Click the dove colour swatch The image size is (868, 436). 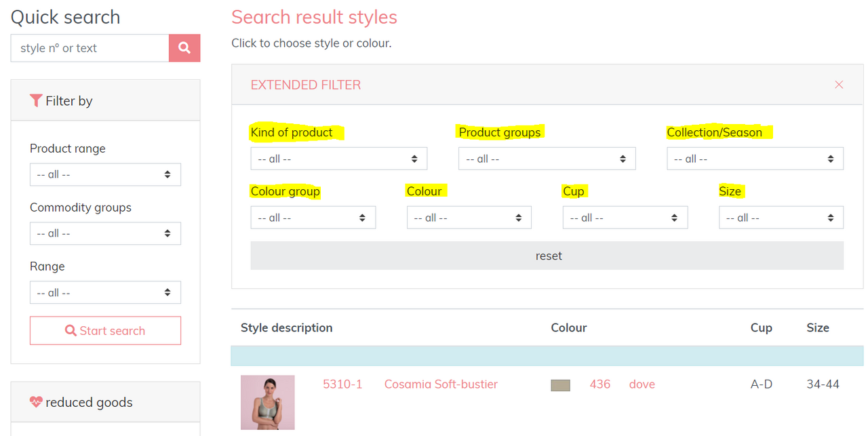click(560, 385)
